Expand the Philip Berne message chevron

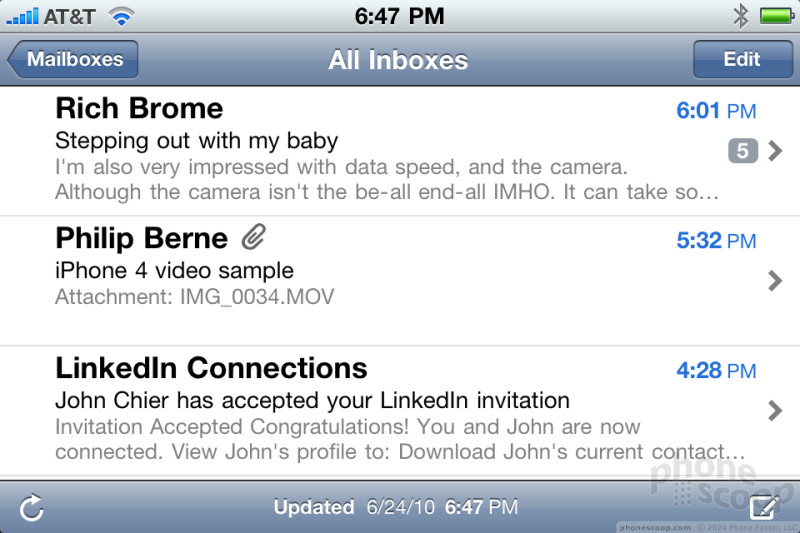(x=775, y=281)
